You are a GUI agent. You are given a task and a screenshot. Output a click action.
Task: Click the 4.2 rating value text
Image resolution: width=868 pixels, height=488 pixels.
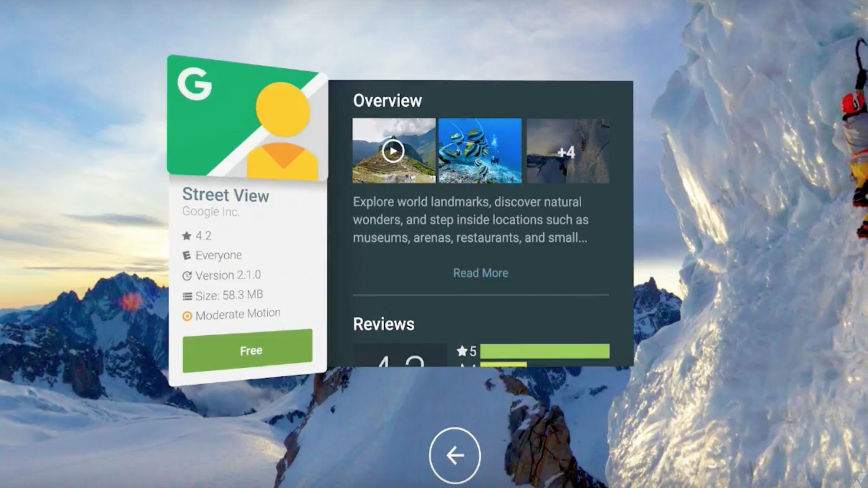203,235
